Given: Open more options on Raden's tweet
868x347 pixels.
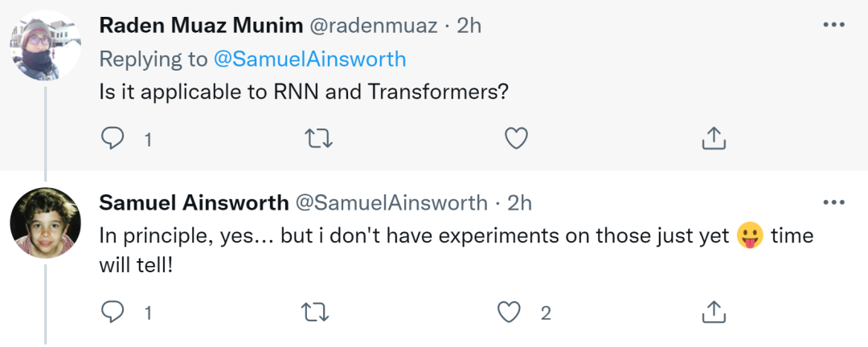Looking at the screenshot, I should pyautogui.click(x=834, y=25).
